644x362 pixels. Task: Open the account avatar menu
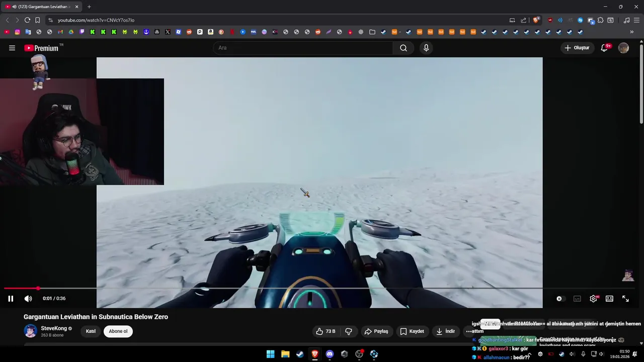point(623,48)
